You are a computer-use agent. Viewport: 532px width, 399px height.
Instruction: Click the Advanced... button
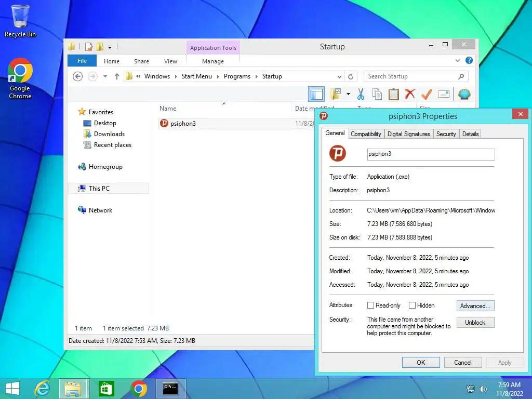click(x=475, y=305)
